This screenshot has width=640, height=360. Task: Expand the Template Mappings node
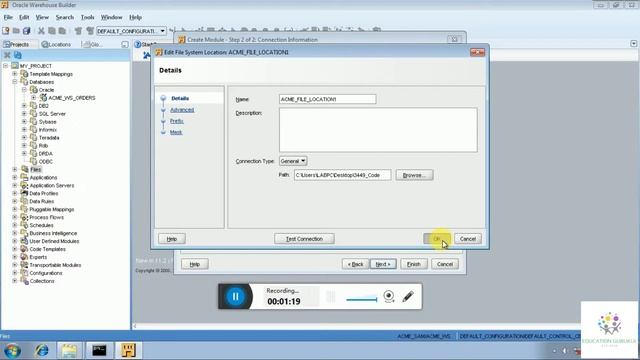(15, 74)
